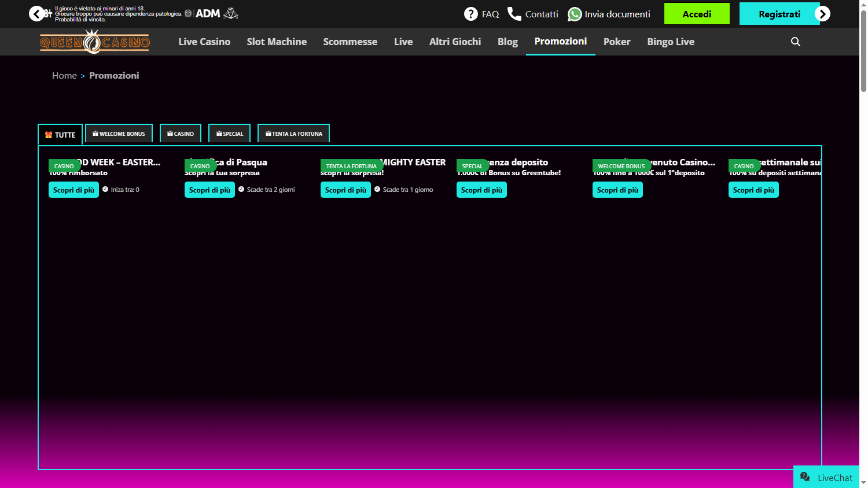Open the LiveChat widget
This screenshot has width=868, height=488.
826,477
